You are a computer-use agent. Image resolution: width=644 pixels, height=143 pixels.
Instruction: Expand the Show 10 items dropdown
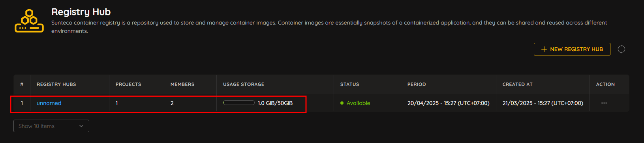click(51, 126)
